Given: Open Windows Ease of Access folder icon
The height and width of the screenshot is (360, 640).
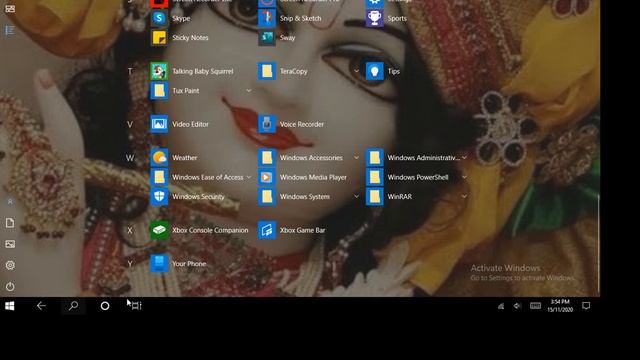Looking at the screenshot, I should [x=159, y=177].
